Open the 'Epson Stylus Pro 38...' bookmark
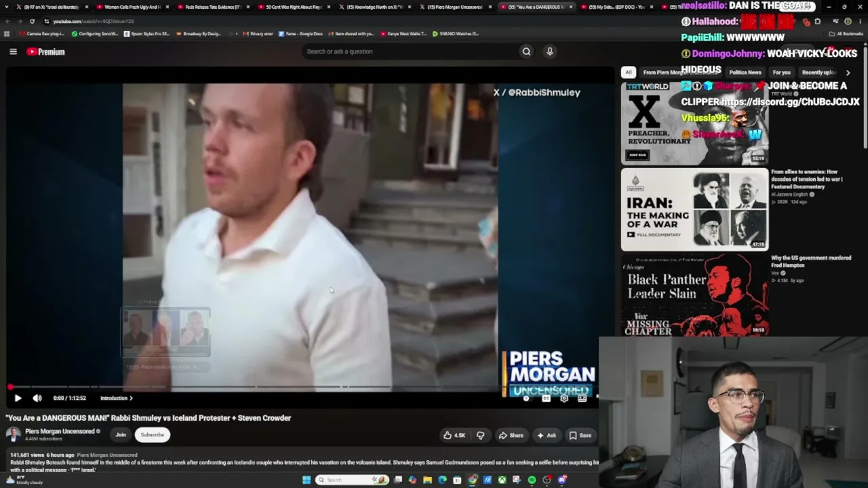 point(147,33)
